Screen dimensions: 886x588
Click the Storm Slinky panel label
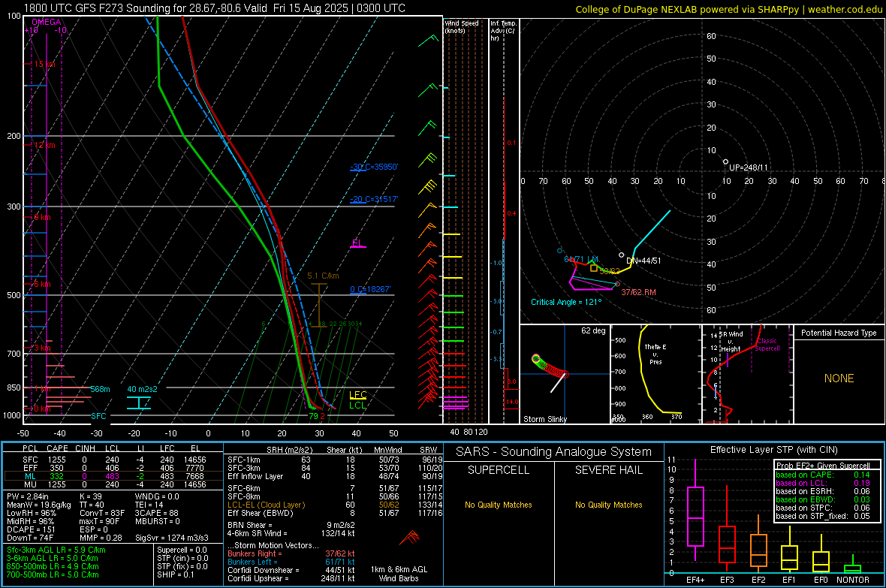(545, 419)
